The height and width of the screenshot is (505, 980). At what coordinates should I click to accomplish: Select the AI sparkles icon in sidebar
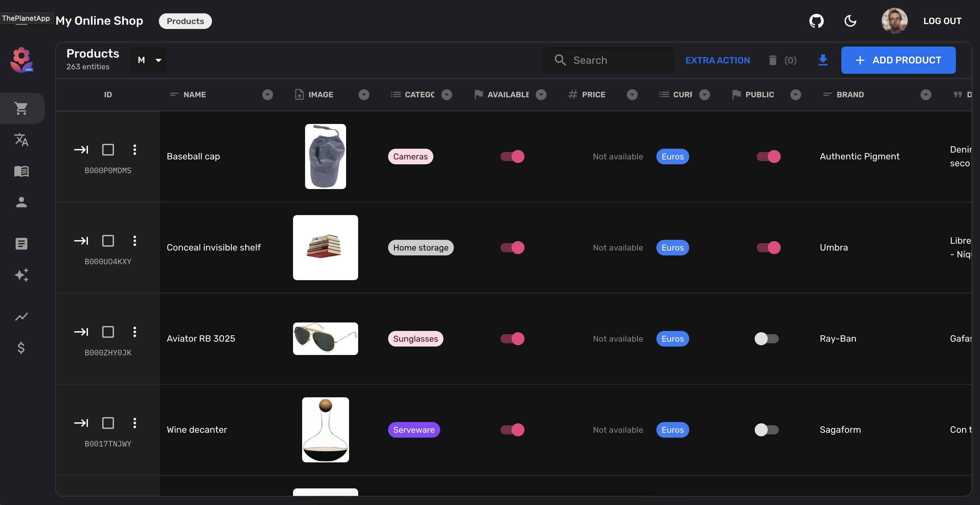(22, 275)
